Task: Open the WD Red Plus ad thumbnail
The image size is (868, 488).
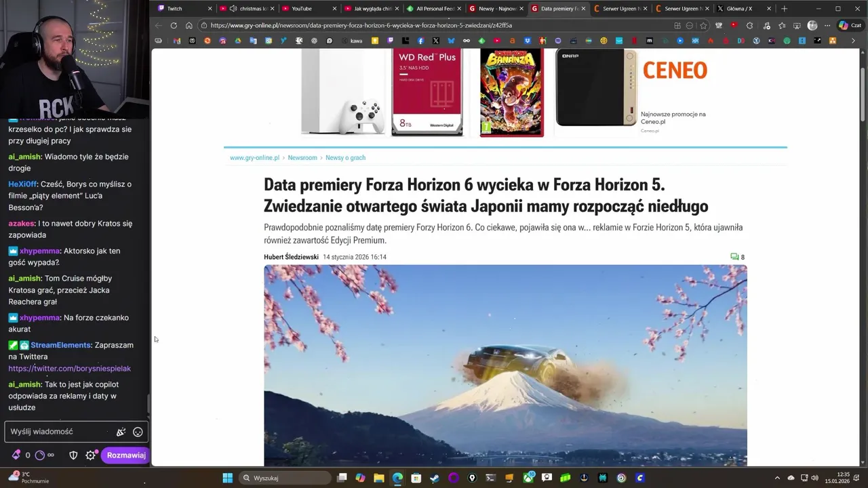Action: 427,92
